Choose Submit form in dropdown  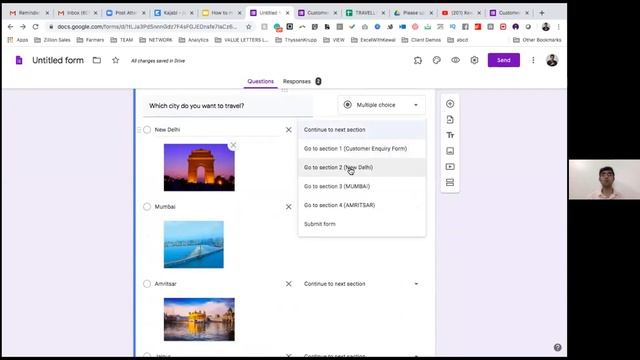coord(362,224)
